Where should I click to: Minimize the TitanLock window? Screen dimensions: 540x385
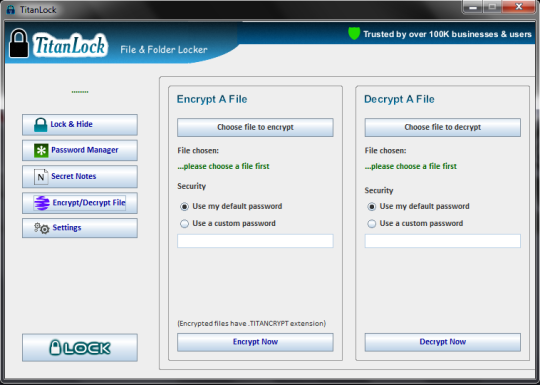(473, 7)
